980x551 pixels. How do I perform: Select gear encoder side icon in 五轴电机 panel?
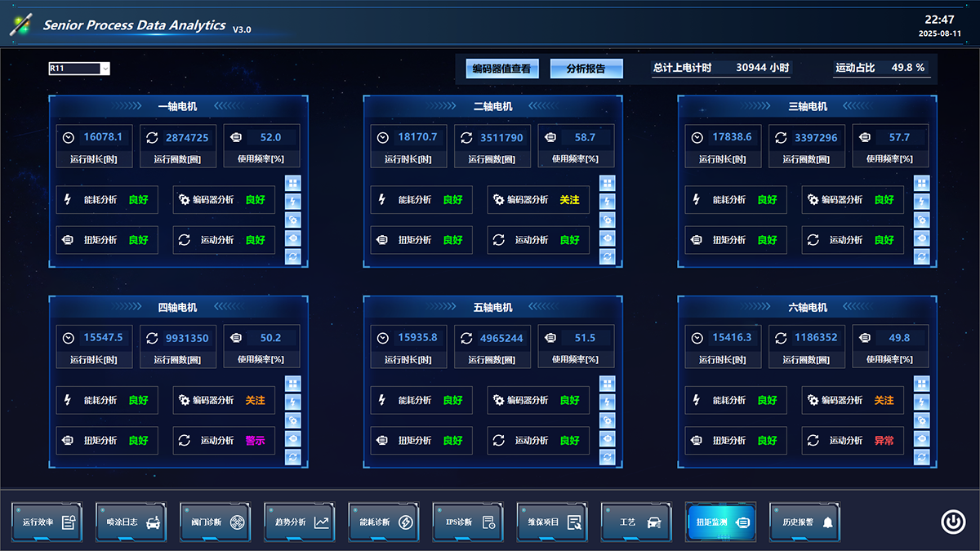point(607,420)
